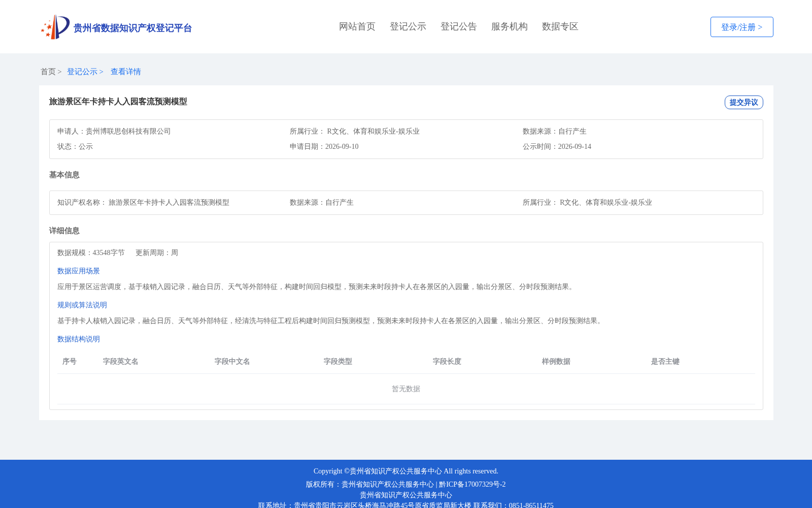Click the 更新周期：周 value
Viewport: 812px width, 508px height.
157,253
